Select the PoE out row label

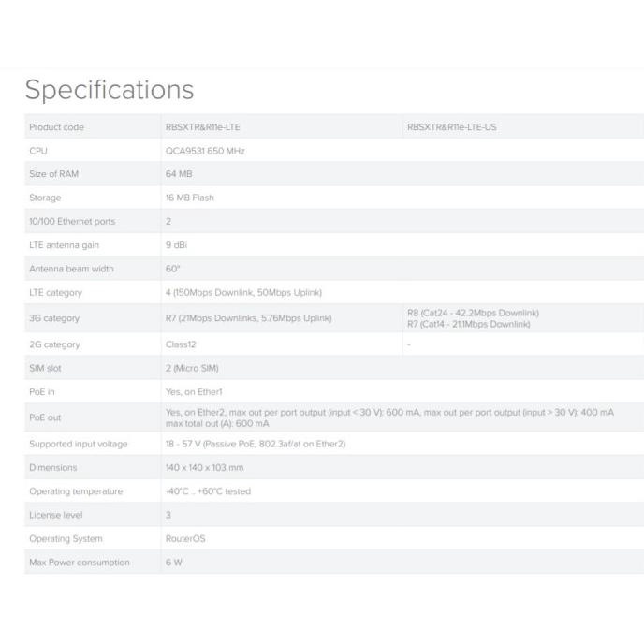45,417
